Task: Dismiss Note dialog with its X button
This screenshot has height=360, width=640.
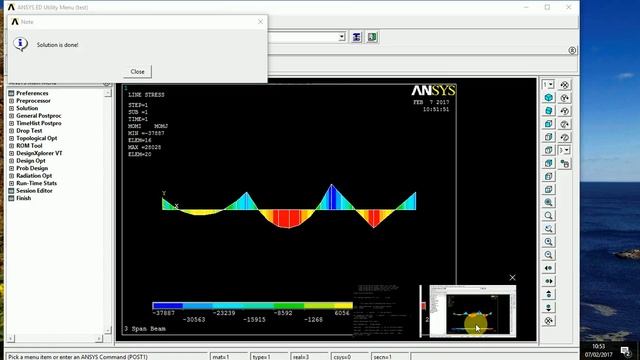Action: click(x=260, y=22)
